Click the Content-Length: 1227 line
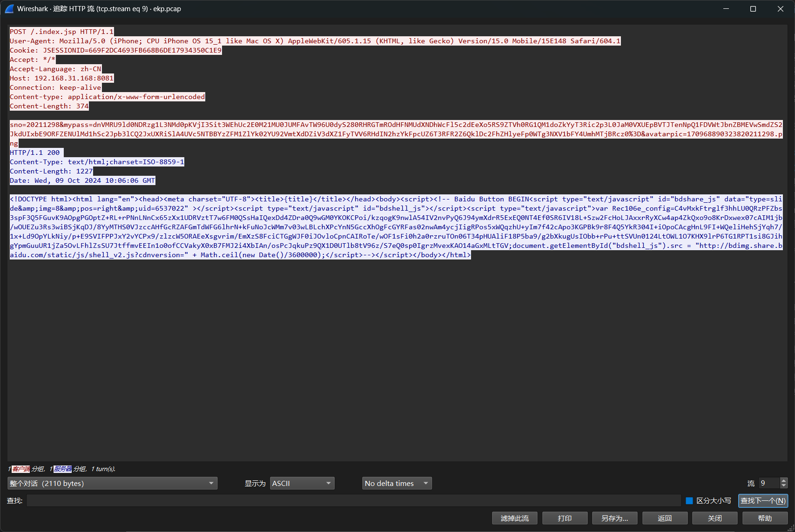Viewport: 795px width, 532px height. tap(51, 171)
